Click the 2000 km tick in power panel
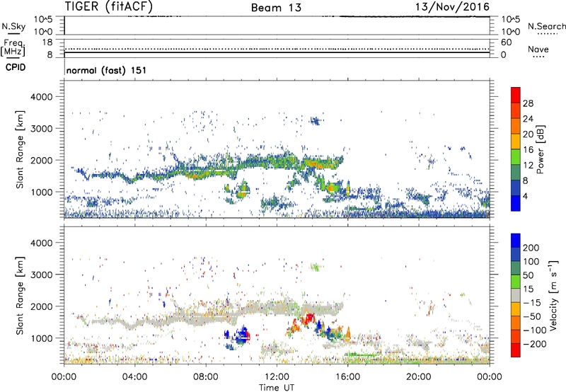The image size is (566, 392). click(x=42, y=160)
